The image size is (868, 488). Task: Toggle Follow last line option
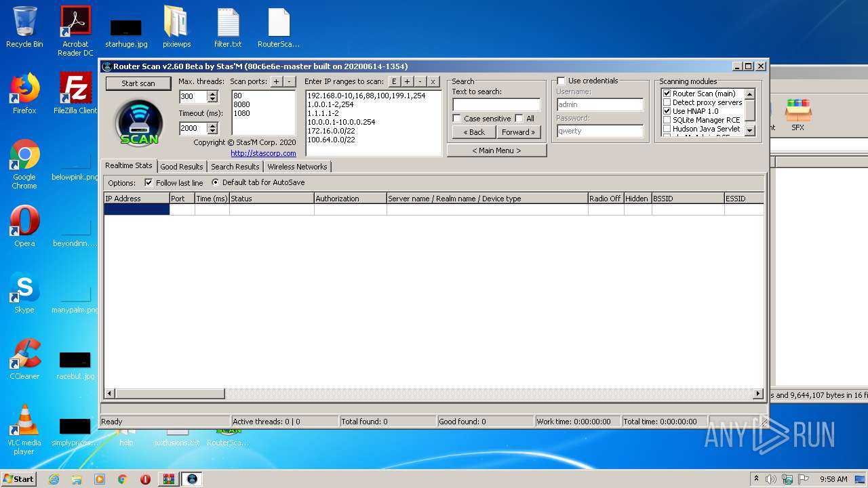(149, 183)
